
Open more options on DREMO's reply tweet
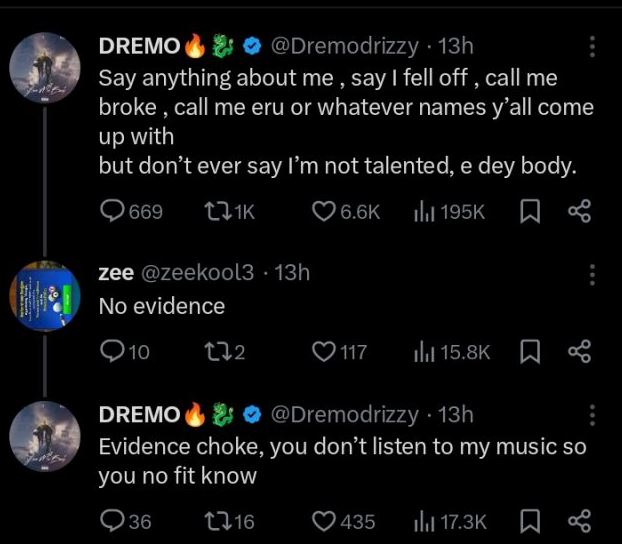point(592,415)
